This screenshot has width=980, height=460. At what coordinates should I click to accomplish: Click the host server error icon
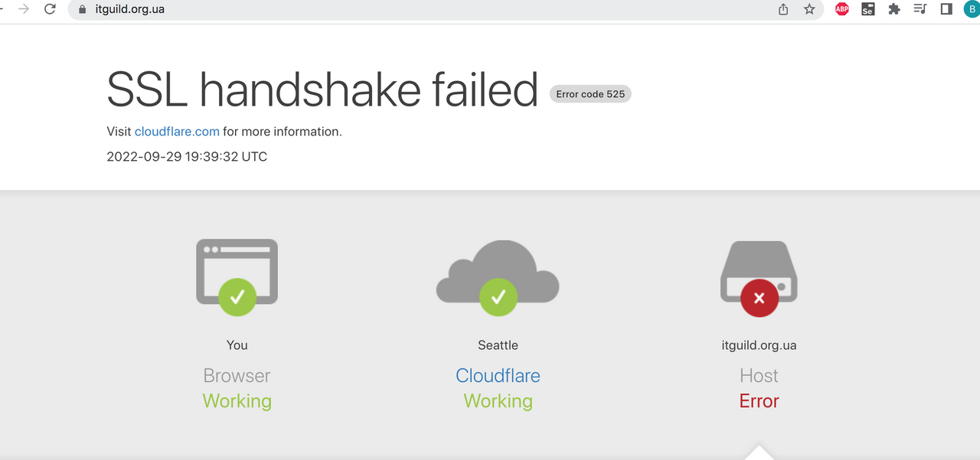tap(759, 276)
